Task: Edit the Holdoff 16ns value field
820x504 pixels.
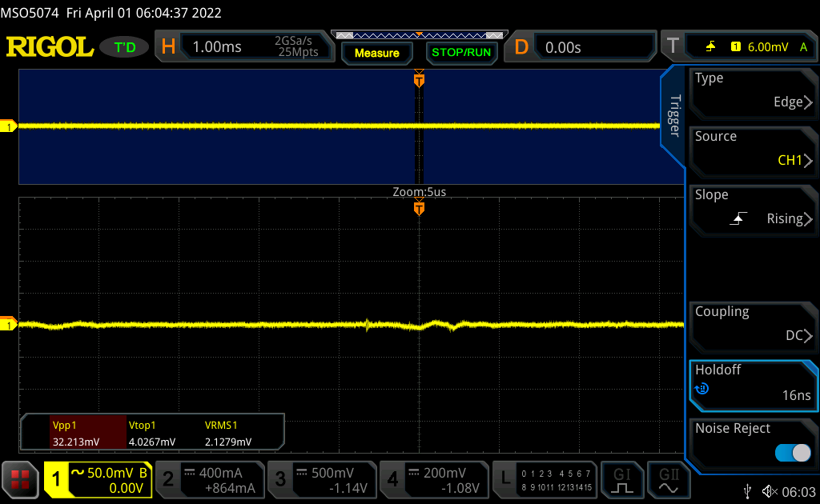Action: 753,386
